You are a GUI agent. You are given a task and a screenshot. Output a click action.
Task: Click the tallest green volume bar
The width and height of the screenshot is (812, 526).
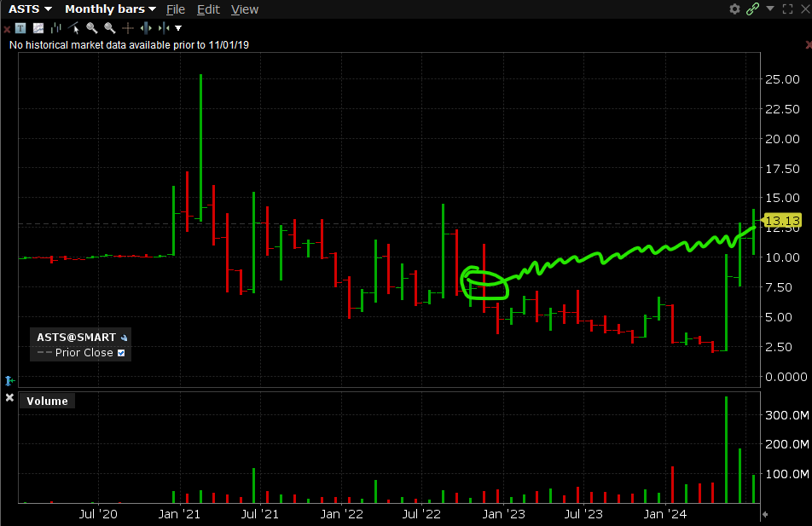pos(726,449)
